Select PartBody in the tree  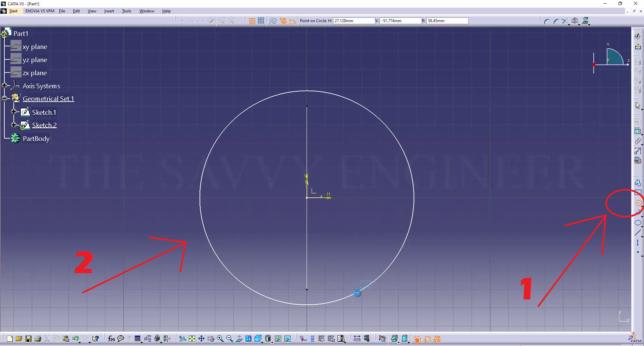[36, 139]
